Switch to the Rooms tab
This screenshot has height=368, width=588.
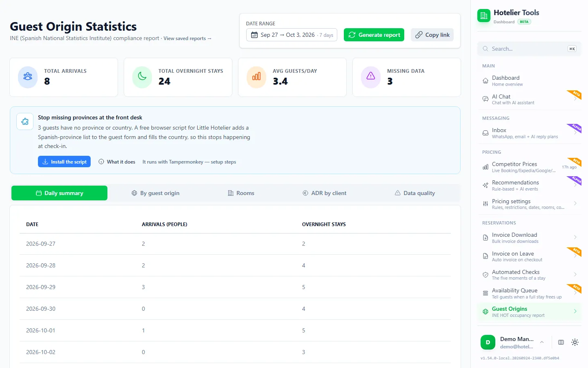241,193
